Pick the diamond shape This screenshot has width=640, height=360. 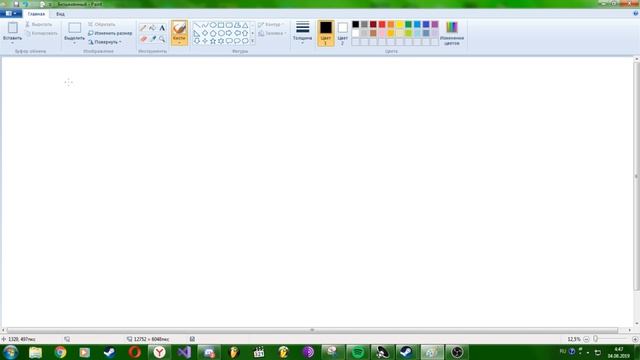205,33
